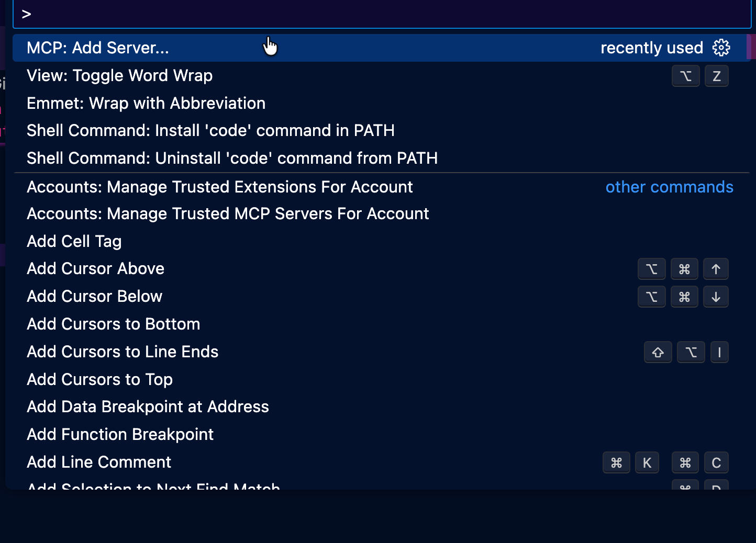
Task: Click the gear icon beside MCP: Add Server
Action: [721, 48]
